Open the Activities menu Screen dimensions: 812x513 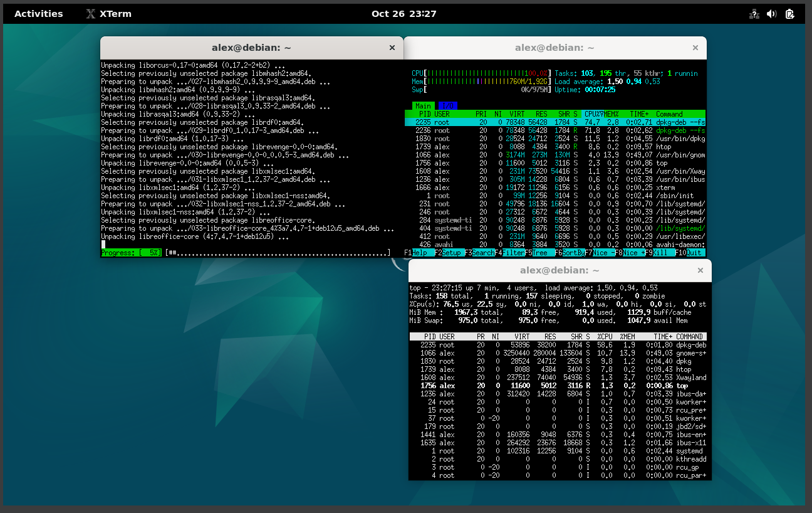pos(39,13)
